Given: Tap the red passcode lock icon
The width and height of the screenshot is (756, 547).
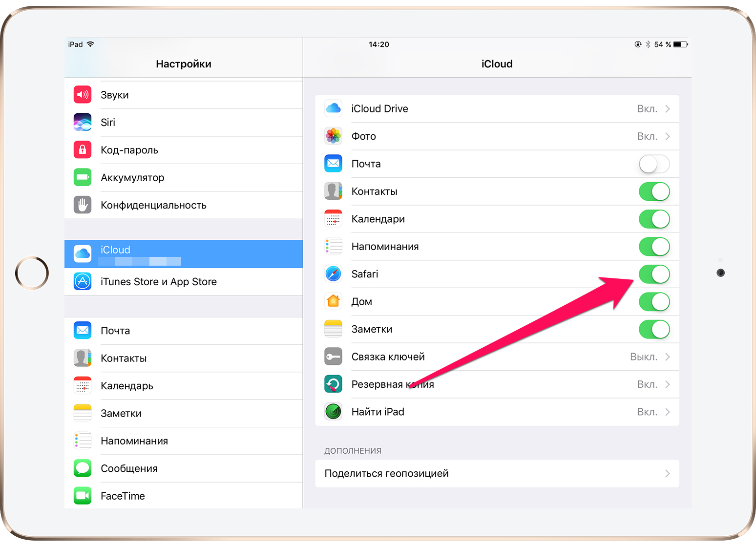Looking at the screenshot, I should point(83,149).
